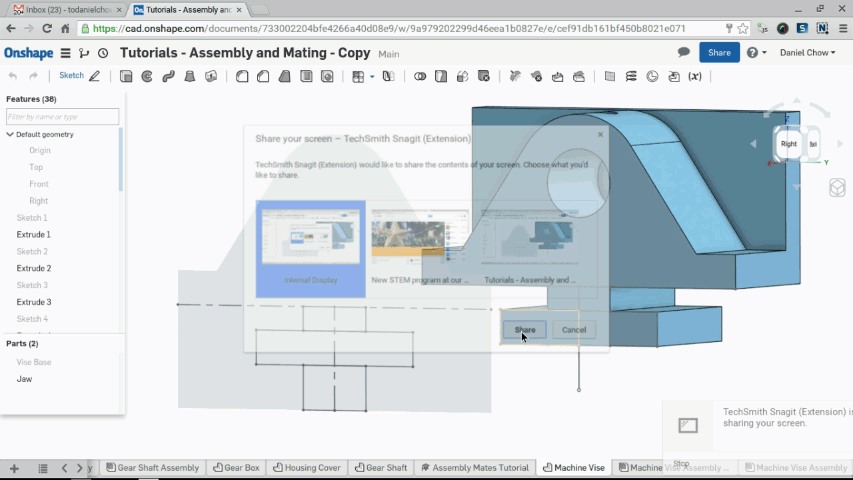The width and height of the screenshot is (853, 480).
Task: Select the Loft tool icon
Action: pos(189,76)
